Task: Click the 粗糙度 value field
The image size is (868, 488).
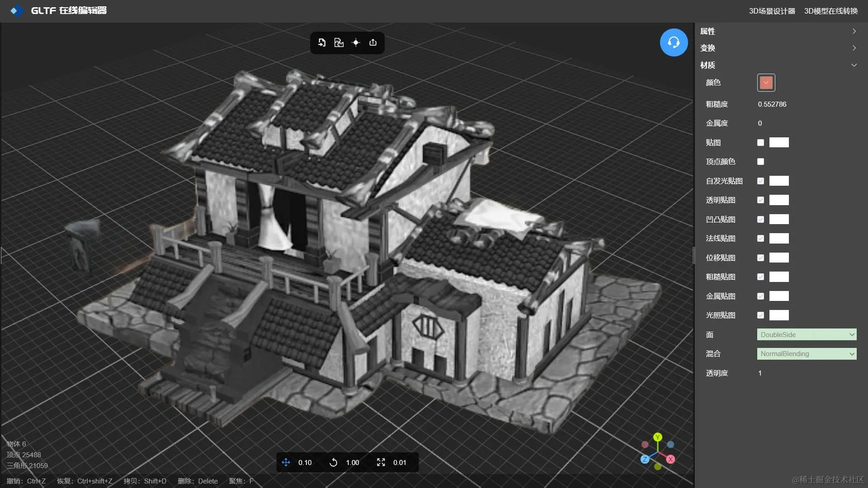Action: coord(772,104)
